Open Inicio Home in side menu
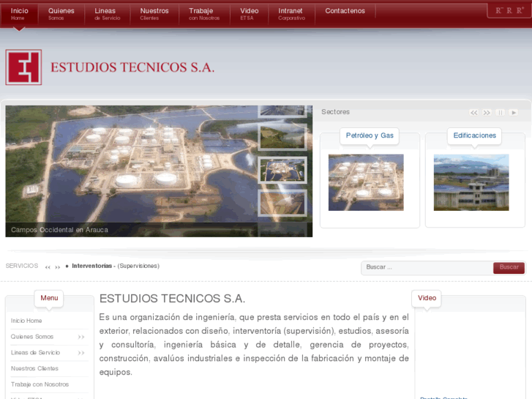Viewport: 532px width, 399px height. tap(26, 321)
